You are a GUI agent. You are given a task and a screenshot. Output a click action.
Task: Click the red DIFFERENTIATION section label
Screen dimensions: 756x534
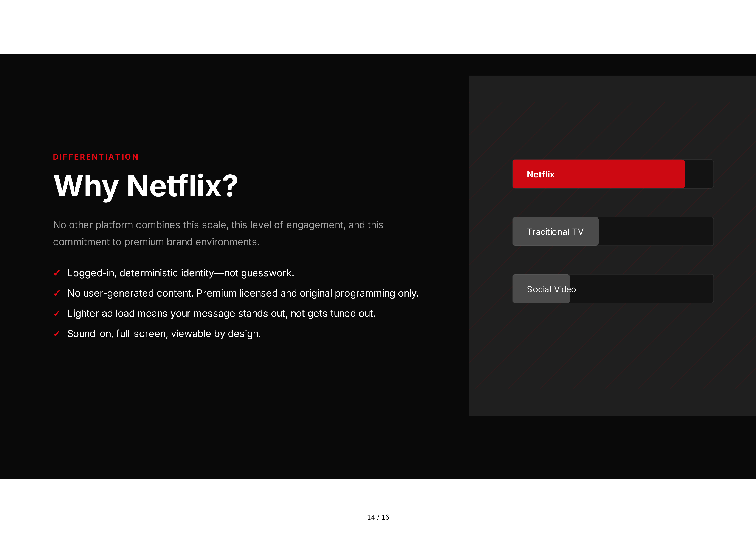96,157
